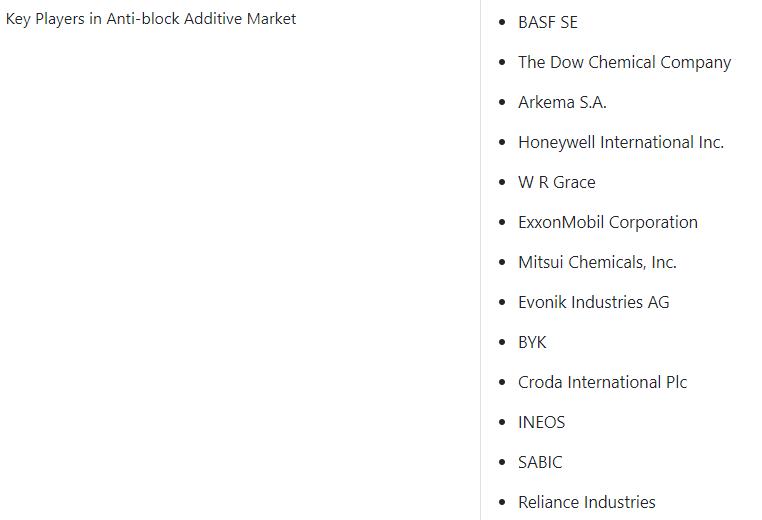Click the bullet next to W R Grace
The image size is (762, 520).
click(x=502, y=182)
